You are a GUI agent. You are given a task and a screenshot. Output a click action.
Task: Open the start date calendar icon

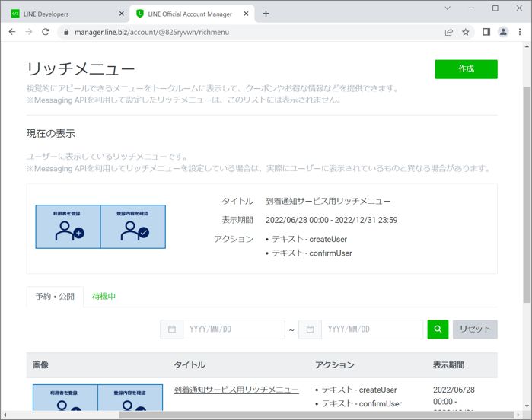(x=172, y=329)
